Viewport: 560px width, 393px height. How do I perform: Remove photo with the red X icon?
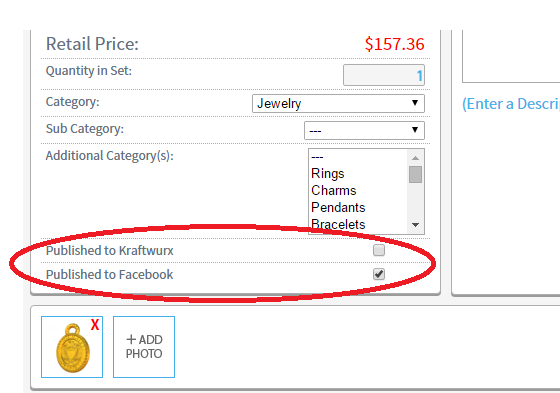point(95,325)
